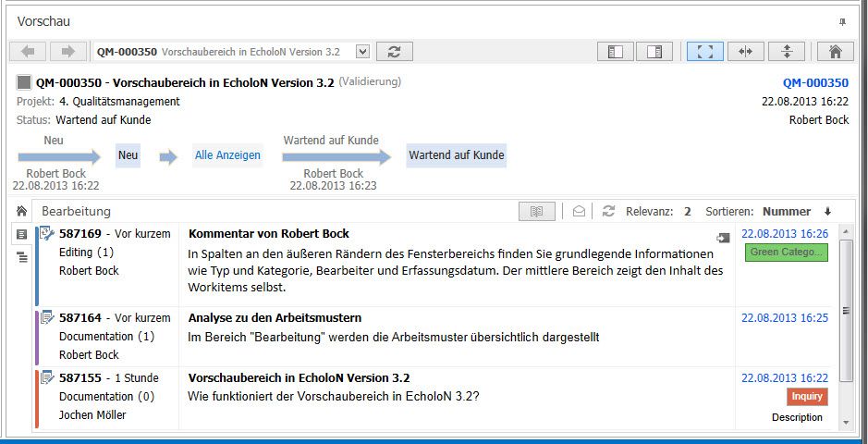The width and height of the screenshot is (868, 444).
Task: Toggle the fullscreen view button
Action: [704, 52]
